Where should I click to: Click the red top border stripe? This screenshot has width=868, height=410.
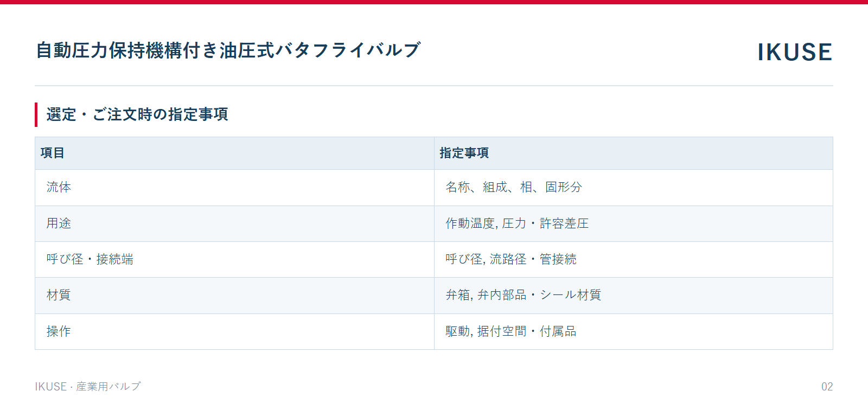[x=434, y=2]
